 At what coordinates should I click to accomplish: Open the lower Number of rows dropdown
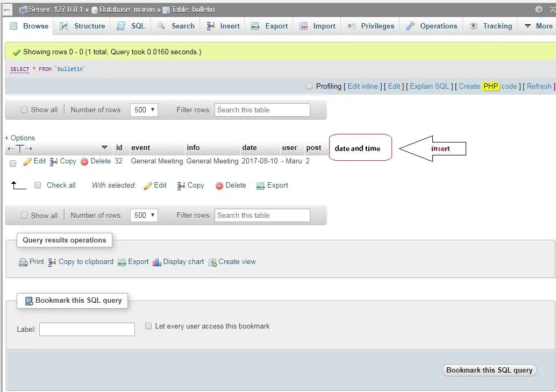click(144, 215)
